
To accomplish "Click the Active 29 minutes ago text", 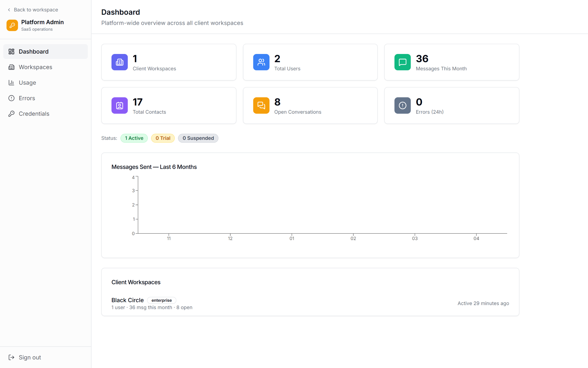I will tap(483, 303).
